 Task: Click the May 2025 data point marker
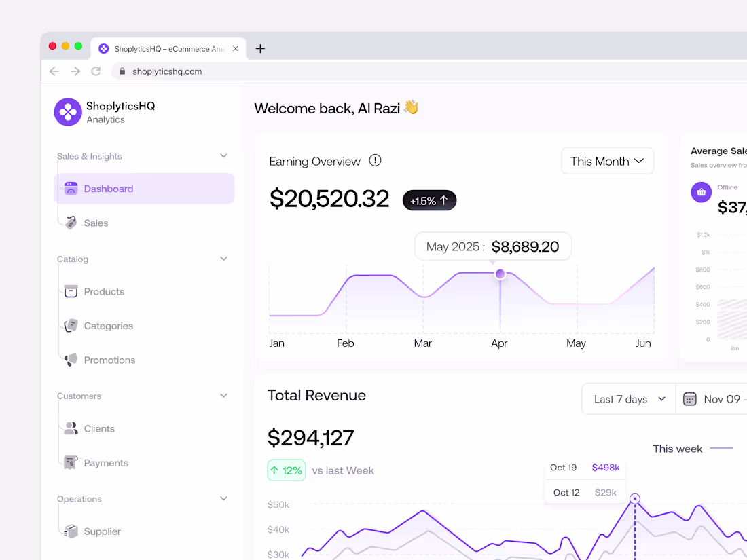click(500, 274)
